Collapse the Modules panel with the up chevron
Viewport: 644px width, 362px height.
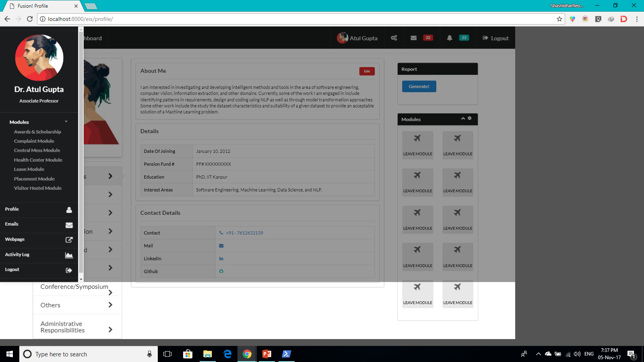click(x=462, y=119)
